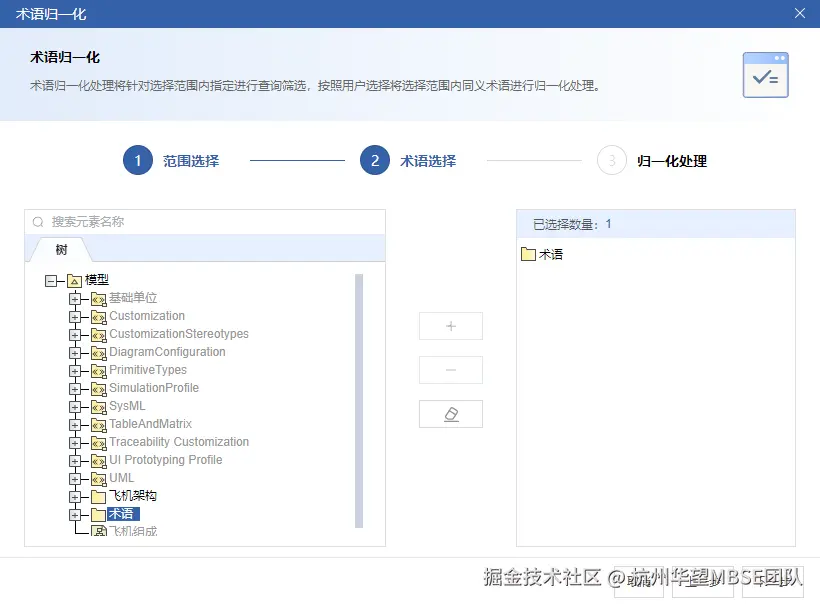Focus the 搜索元素名称 search field

pos(205,222)
